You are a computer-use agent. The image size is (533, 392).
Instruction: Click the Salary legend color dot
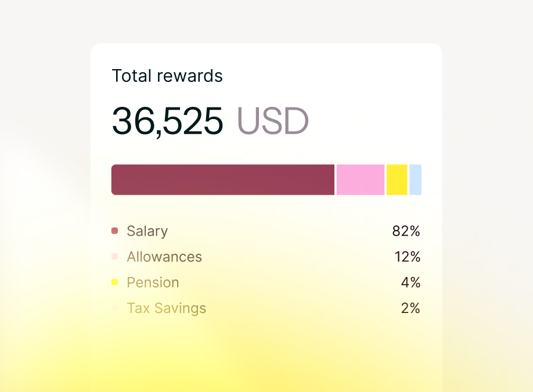tap(114, 231)
